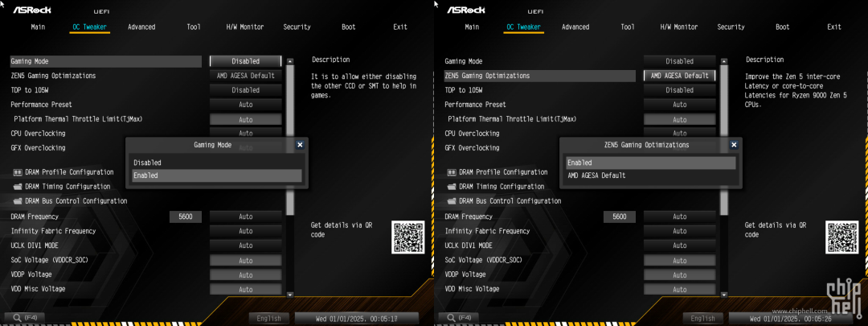Open DRAM Bus Control Configuration folder icon, right screen
This screenshot has height=326, width=868.
click(x=451, y=201)
